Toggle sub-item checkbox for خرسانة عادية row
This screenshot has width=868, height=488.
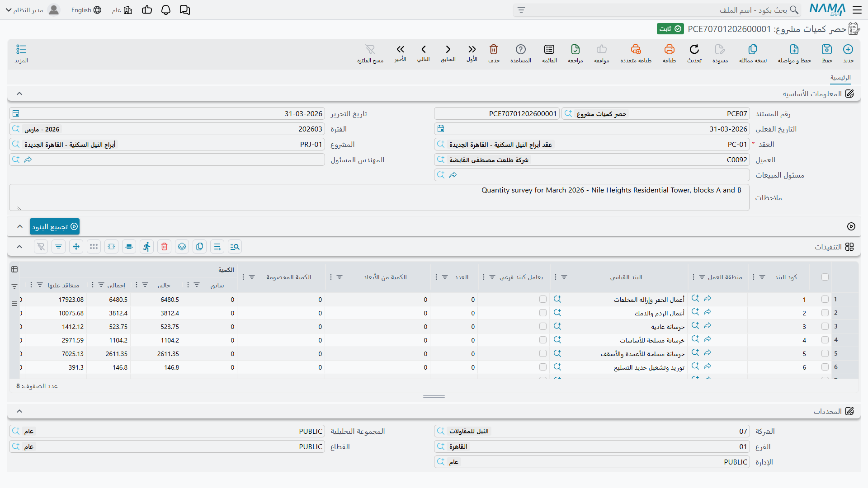tap(543, 326)
